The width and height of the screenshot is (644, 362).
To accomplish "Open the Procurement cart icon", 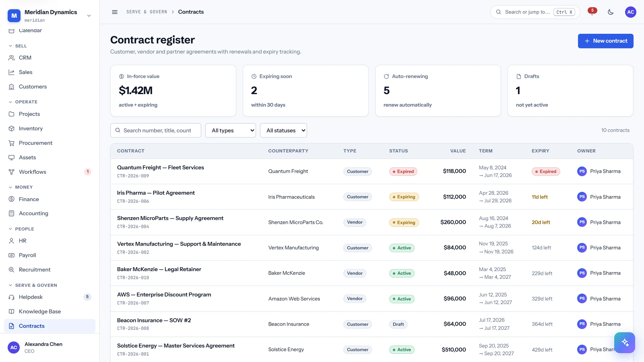I will [x=11, y=143].
